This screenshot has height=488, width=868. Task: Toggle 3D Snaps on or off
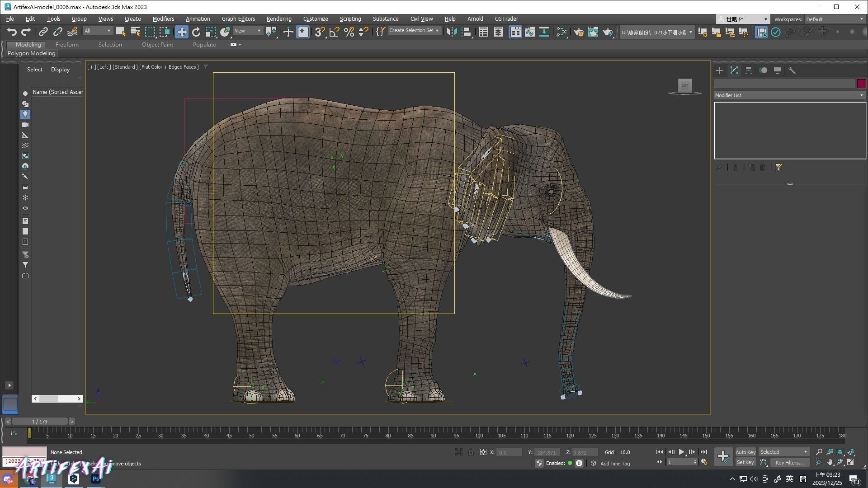[320, 32]
